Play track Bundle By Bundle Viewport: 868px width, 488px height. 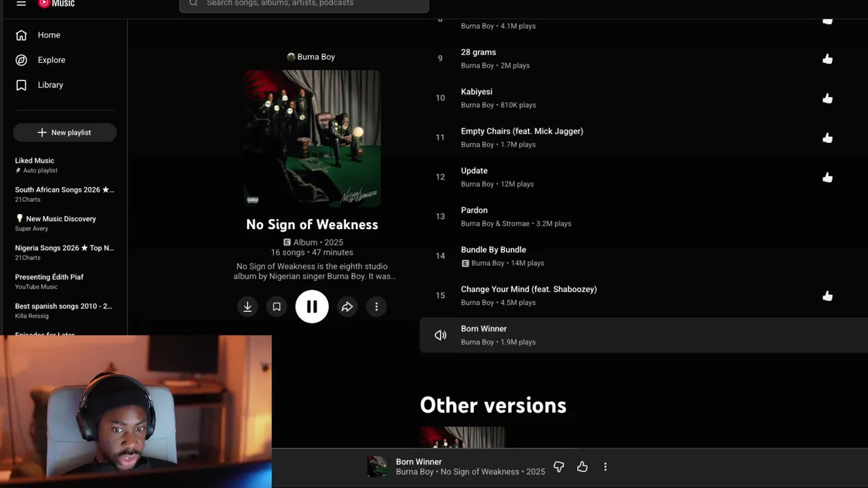pyautogui.click(x=494, y=250)
